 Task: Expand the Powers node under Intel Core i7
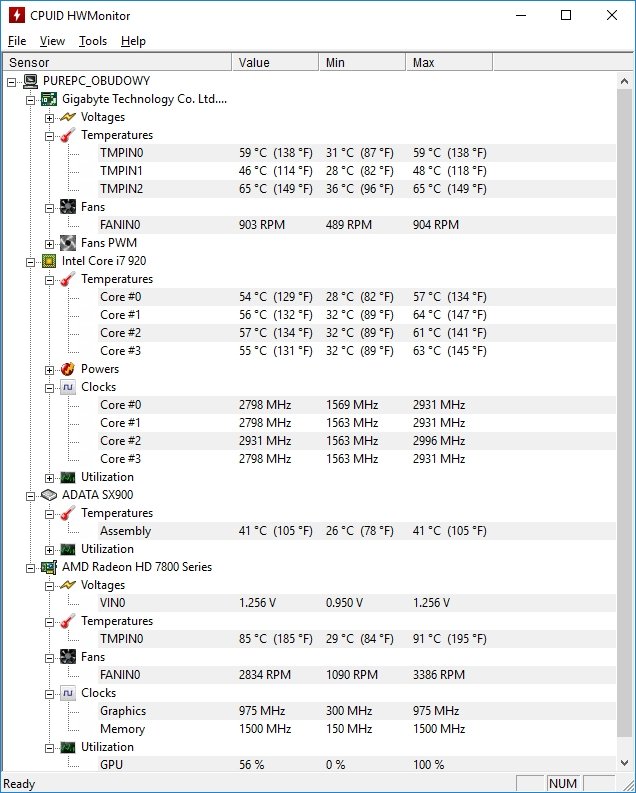pyautogui.click(x=49, y=370)
